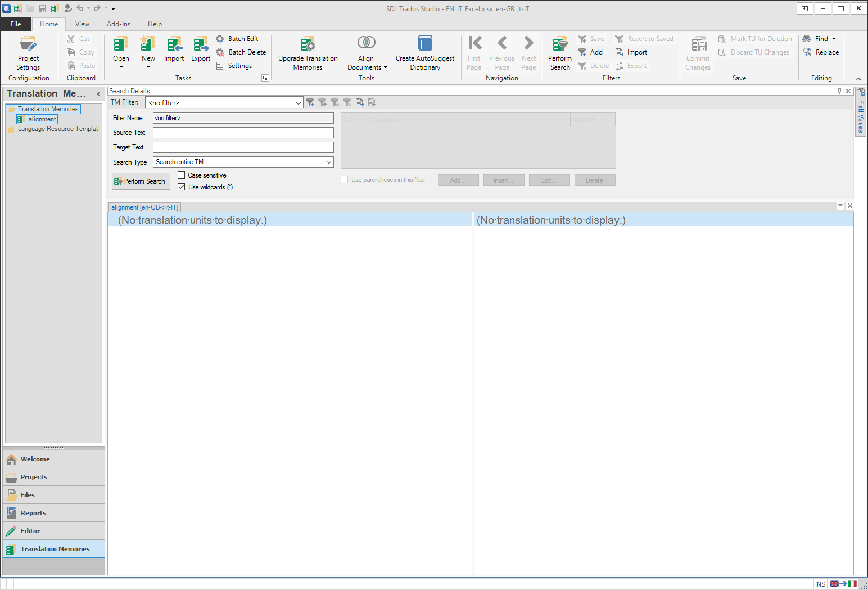Launch Upgrade Translation Memories
Image resolution: width=868 pixels, height=590 pixels.
(x=308, y=53)
